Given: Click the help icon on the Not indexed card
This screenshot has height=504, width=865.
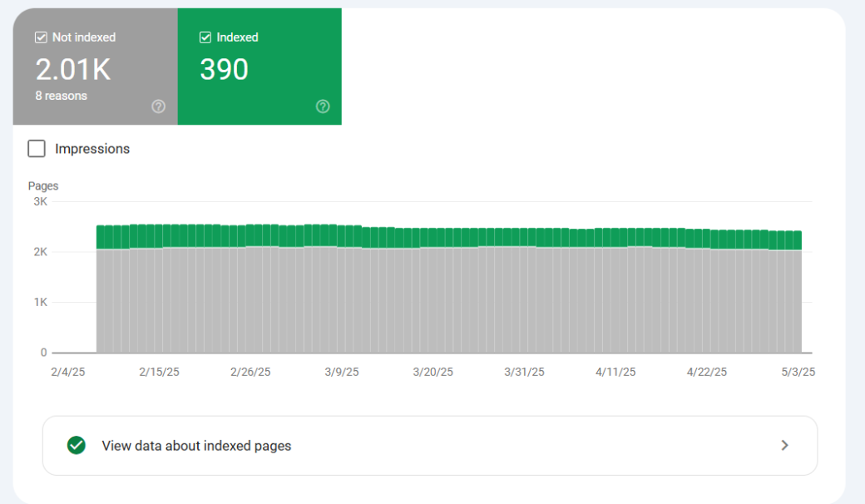Looking at the screenshot, I should 158,106.
